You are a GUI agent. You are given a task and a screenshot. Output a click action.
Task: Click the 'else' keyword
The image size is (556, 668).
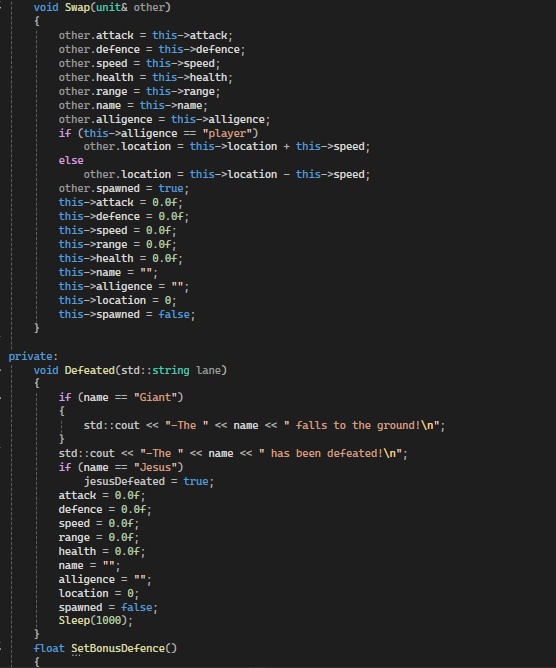(71, 161)
